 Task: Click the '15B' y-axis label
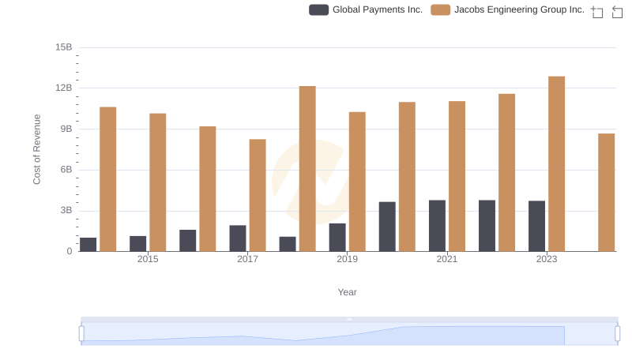64,47
